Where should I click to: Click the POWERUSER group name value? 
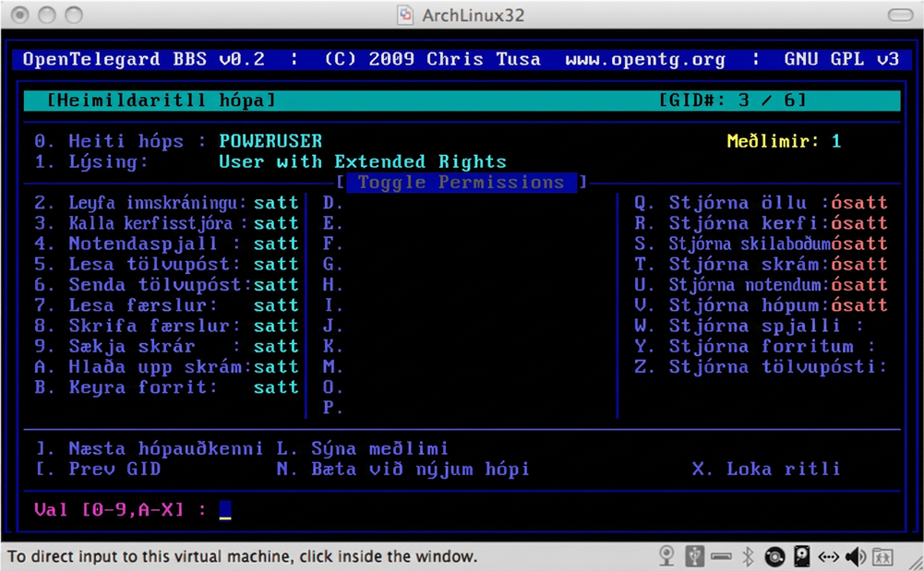(x=270, y=141)
